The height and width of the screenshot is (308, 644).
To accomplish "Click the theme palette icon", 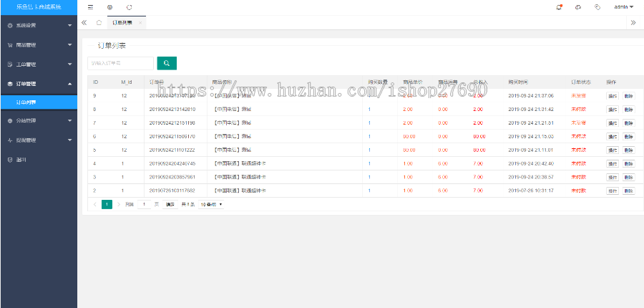I will tap(577, 6).
